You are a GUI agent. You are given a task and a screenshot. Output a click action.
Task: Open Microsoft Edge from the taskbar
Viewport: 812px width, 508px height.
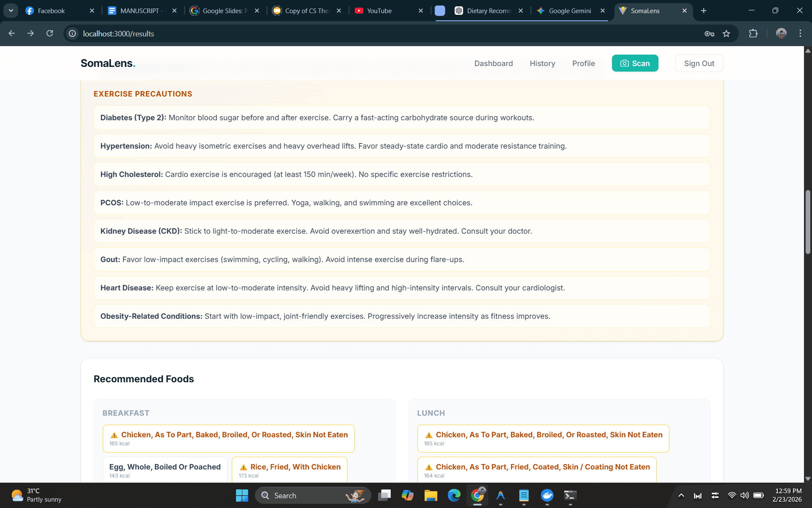454,495
